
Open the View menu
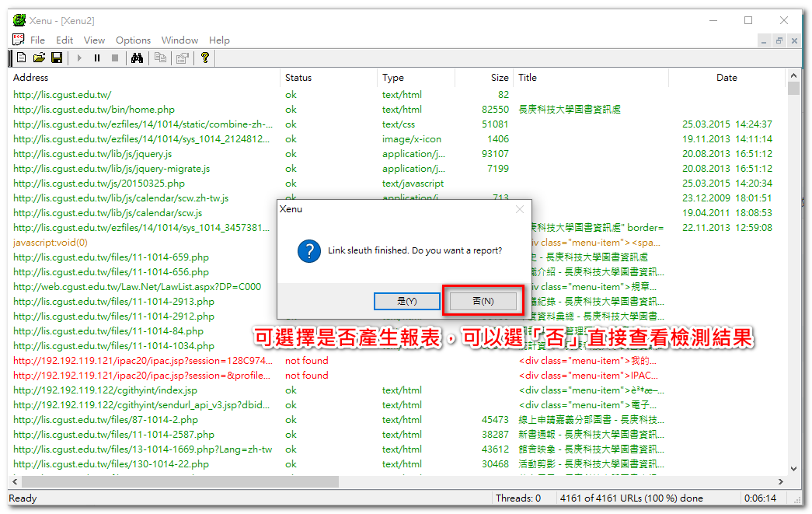click(94, 40)
